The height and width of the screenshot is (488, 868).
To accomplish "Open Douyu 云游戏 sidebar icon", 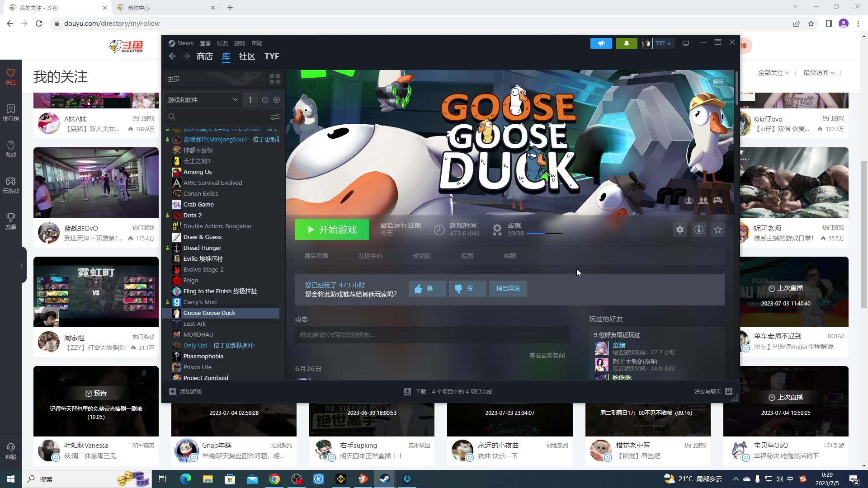I will pyautogui.click(x=11, y=181).
